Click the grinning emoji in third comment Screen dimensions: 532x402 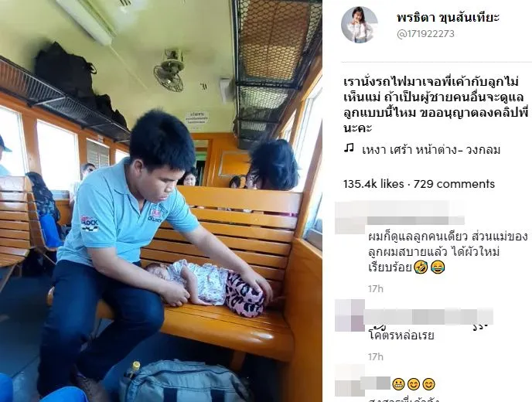[x=398, y=384]
